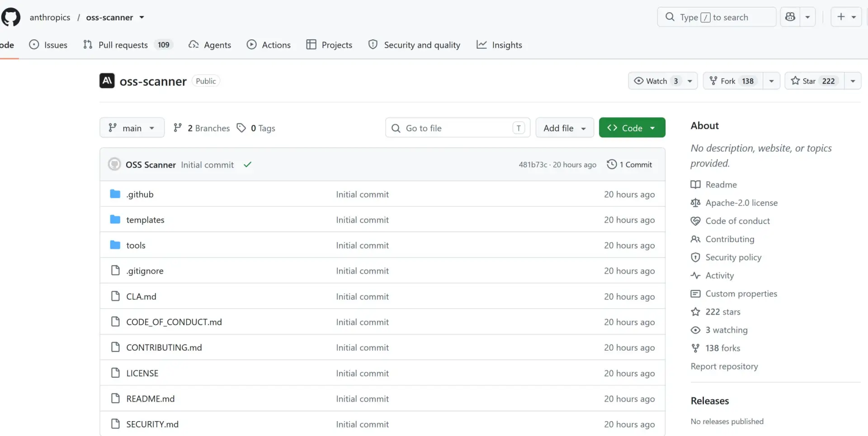Viewport: 868px width, 436px height.
Task: Open the CLA.md file
Action: click(x=141, y=296)
